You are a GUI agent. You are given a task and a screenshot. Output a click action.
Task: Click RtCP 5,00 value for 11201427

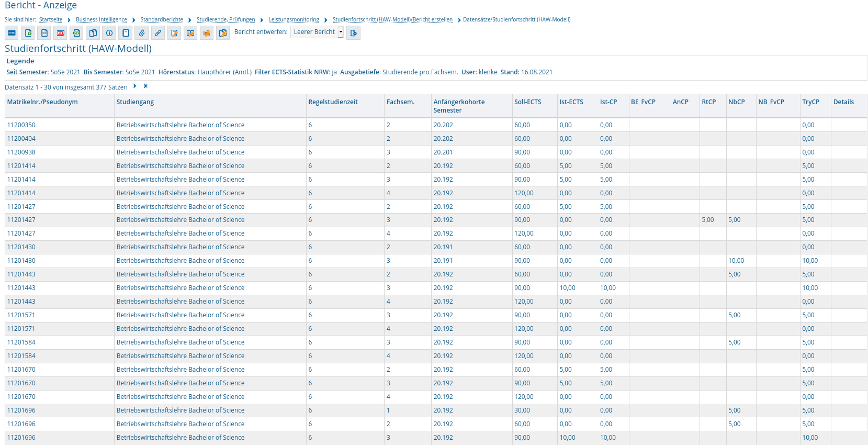[708, 220]
